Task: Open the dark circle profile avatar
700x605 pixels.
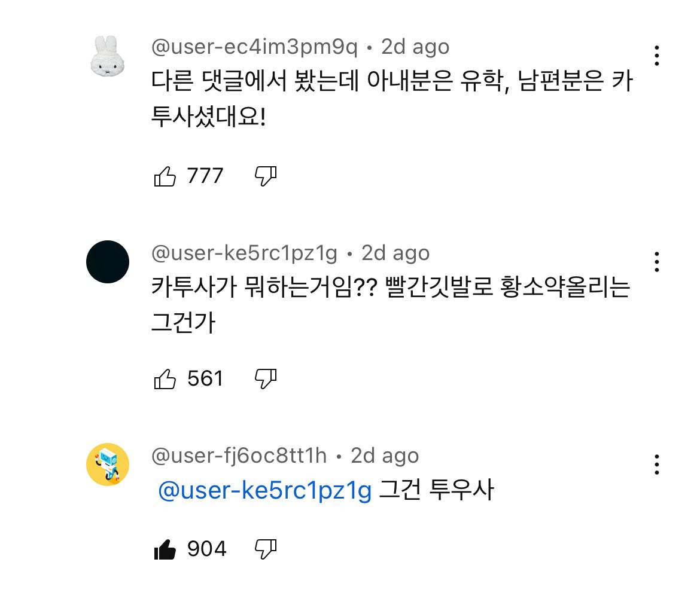Action: (x=108, y=262)
